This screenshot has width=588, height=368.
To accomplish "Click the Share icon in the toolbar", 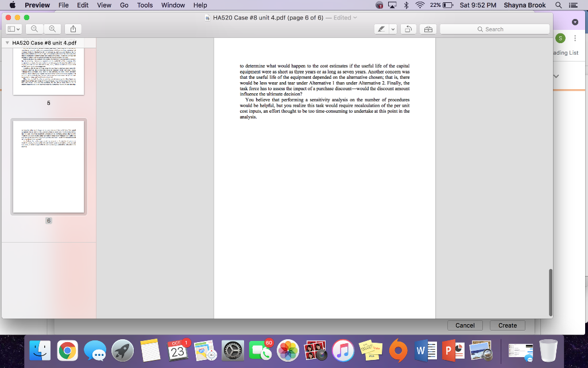I will click(x=72, y=29).
